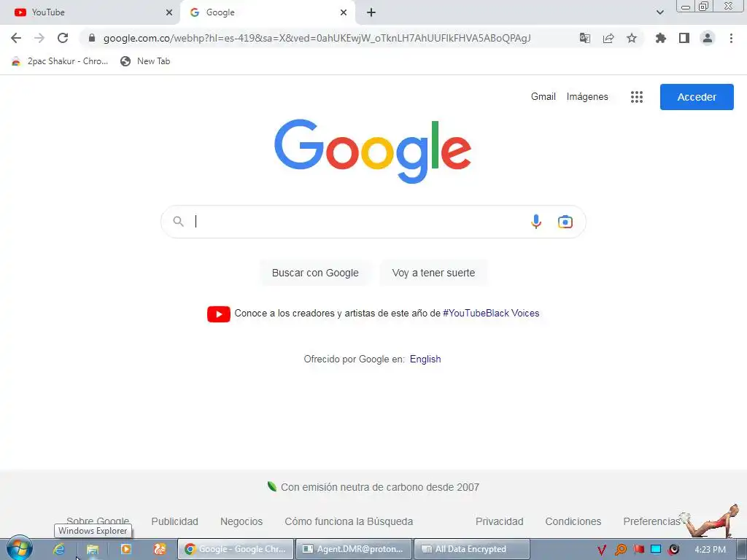View site info via the lock icon
Screen dimensions: 747x560
tap(92, 38)
